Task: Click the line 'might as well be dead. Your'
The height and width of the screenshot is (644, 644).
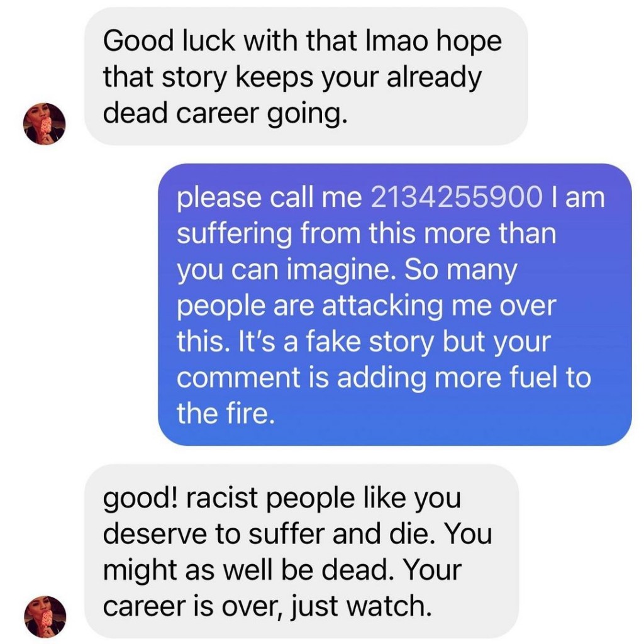Action: click(x=282, y=570)
